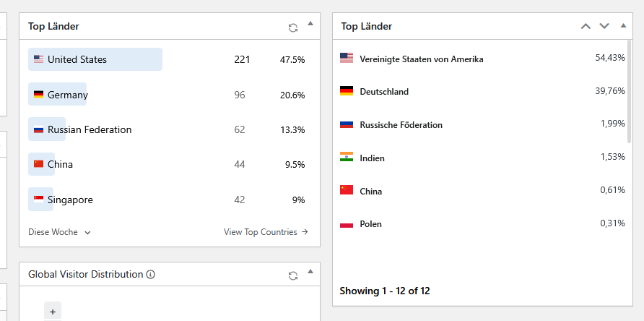Open the Diese Woche period dropdown
The height and width of the screenshot is (321, 644).
59,232
